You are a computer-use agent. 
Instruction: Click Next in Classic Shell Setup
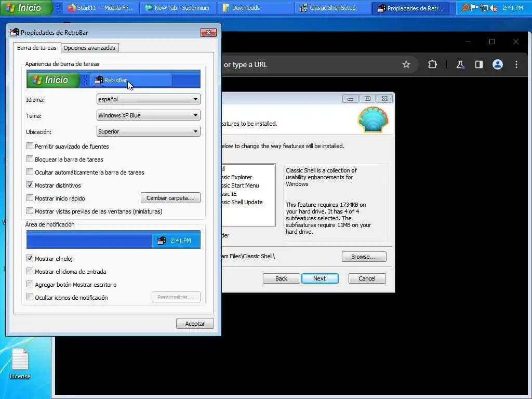coord(320,278)
